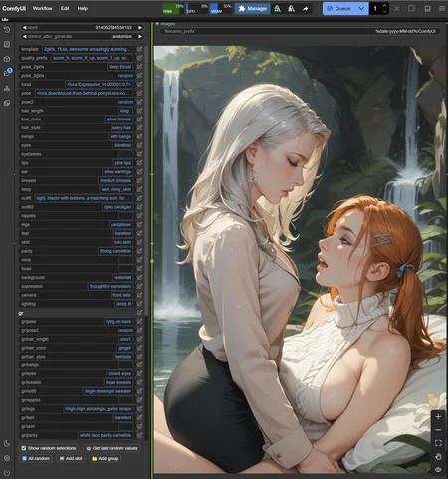Open the hamburger menu at top right
Image resolution: width=448 pixels, height=479 pixels.
[442, 9]
